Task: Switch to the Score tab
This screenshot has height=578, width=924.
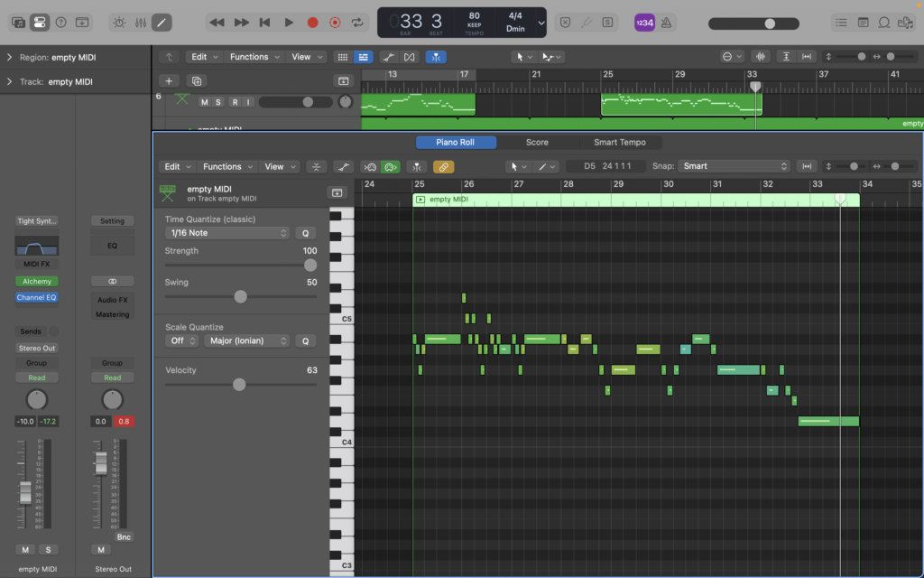Action: click(537, 143)
